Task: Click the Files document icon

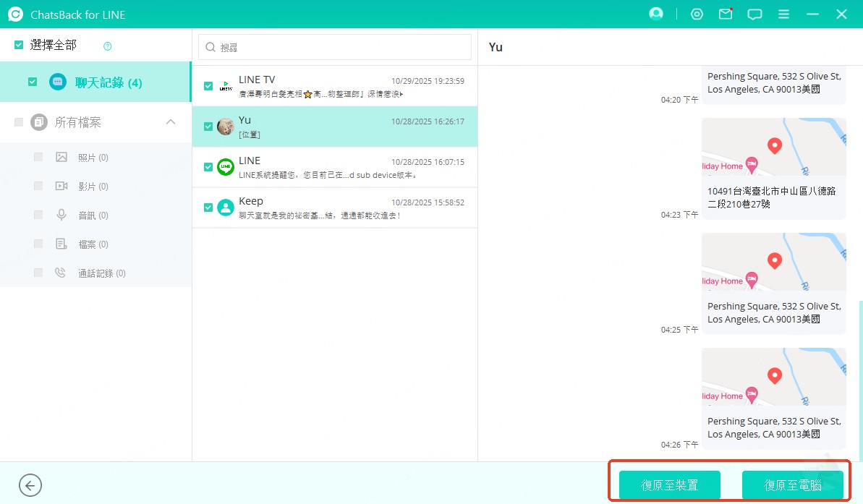Action: (x=61, y=244)
